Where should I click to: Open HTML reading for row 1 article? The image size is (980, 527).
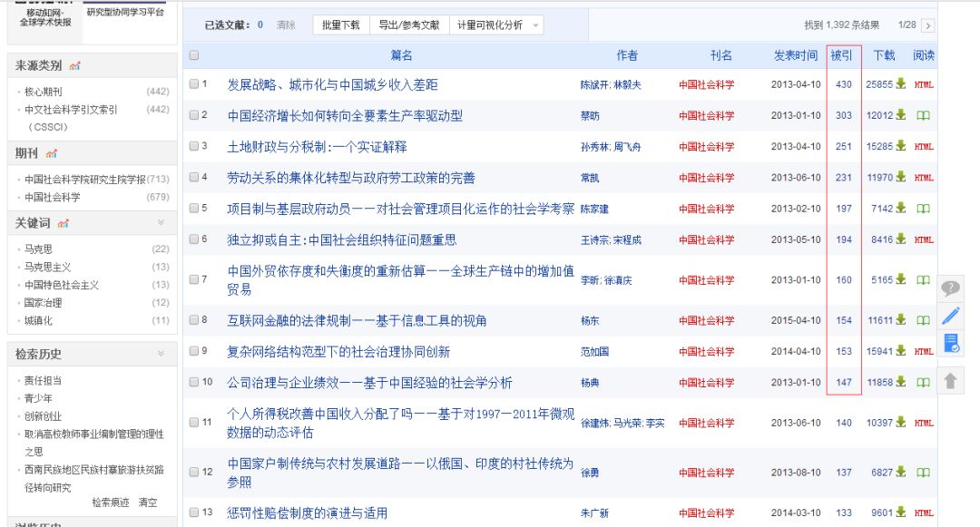tap(924, 84)
